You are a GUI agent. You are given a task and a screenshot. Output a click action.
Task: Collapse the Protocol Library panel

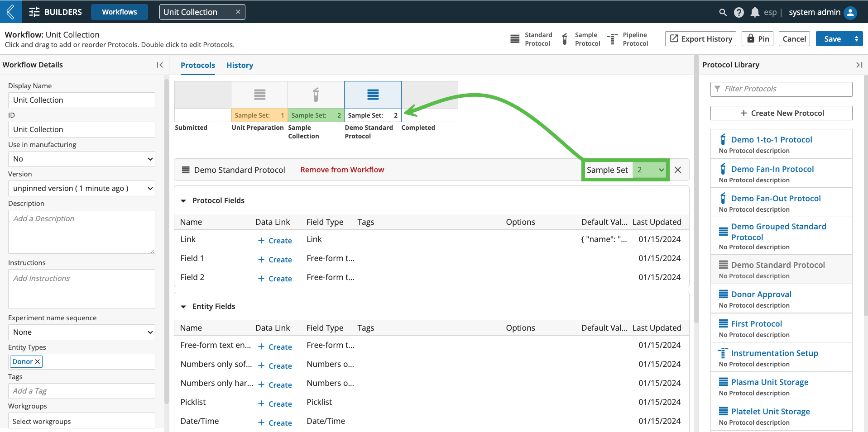pyautogui.click(x=859, y=65)
